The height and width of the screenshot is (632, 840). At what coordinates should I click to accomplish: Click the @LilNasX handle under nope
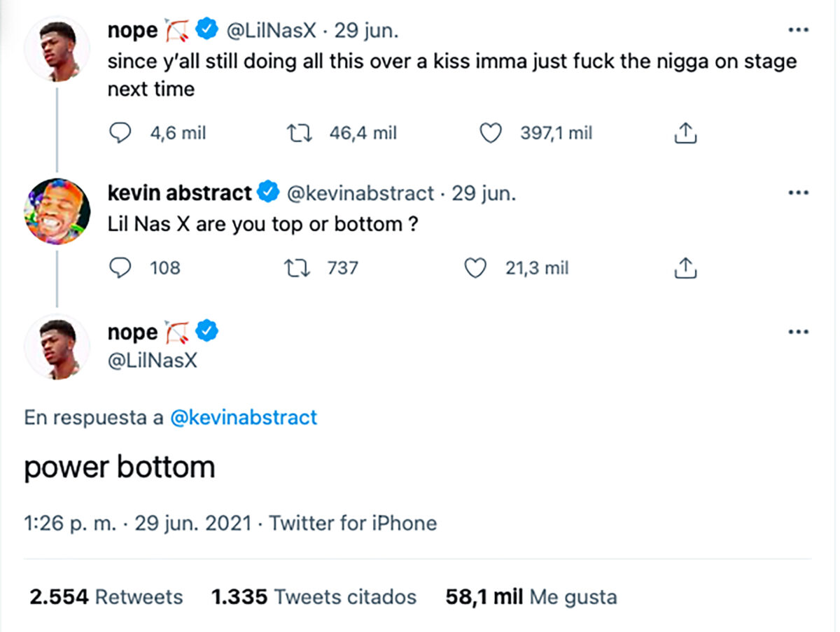pyautogui.click(x=151, y=358)
